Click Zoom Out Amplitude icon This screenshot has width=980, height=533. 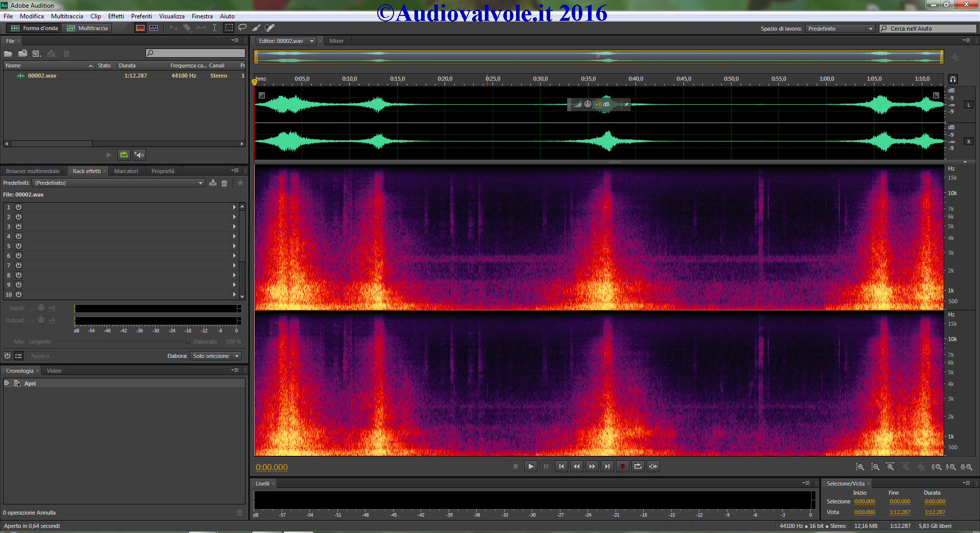[875, 467]
